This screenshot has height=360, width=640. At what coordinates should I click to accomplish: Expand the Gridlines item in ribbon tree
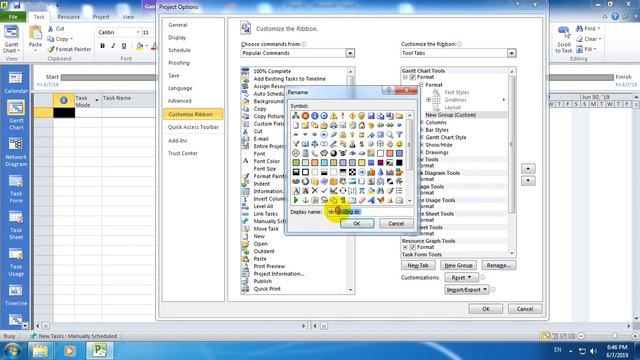(428, 100)
